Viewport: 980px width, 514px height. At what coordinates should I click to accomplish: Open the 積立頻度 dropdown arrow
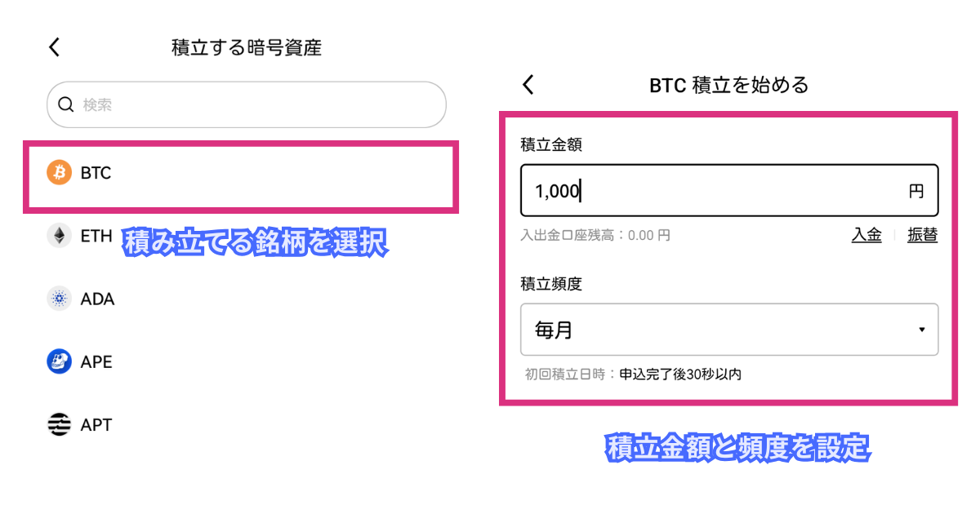tap(921, 330)
